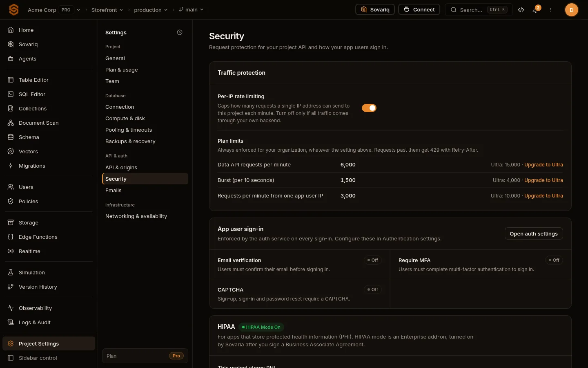Open Edge Functions

click(49, 237)
